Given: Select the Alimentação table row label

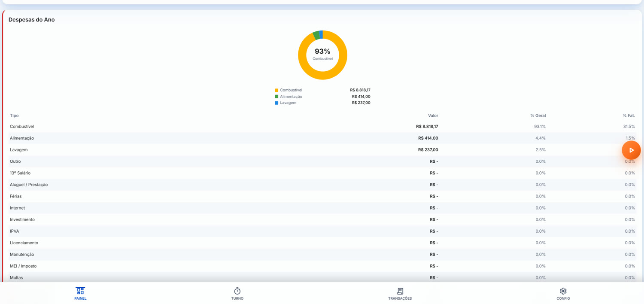Looking at the screenshot, I should [22, 138].
